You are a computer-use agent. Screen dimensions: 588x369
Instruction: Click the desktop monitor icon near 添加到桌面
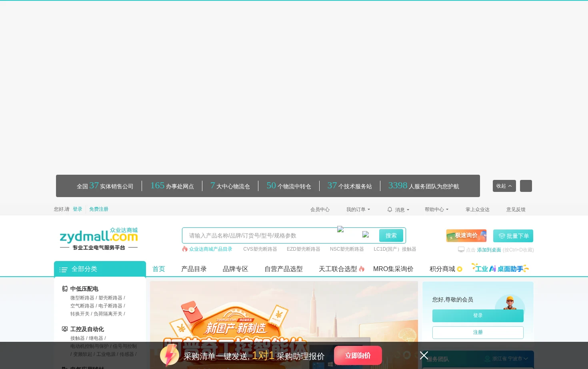click(x=461, y=249)
